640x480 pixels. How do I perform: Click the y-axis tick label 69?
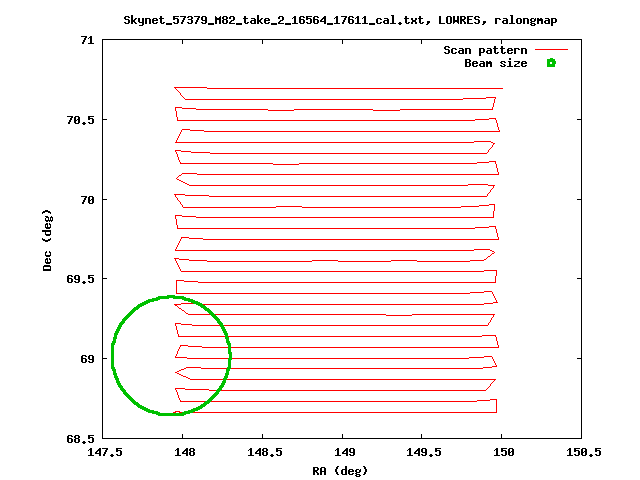pos(87,359)
